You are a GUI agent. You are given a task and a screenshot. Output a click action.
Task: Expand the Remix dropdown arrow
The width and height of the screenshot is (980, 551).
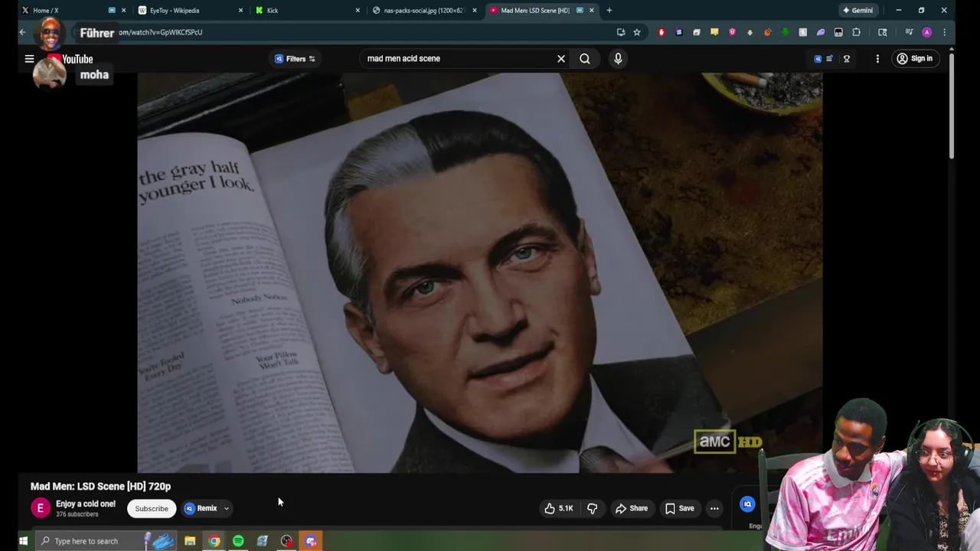tap(226, 508)
